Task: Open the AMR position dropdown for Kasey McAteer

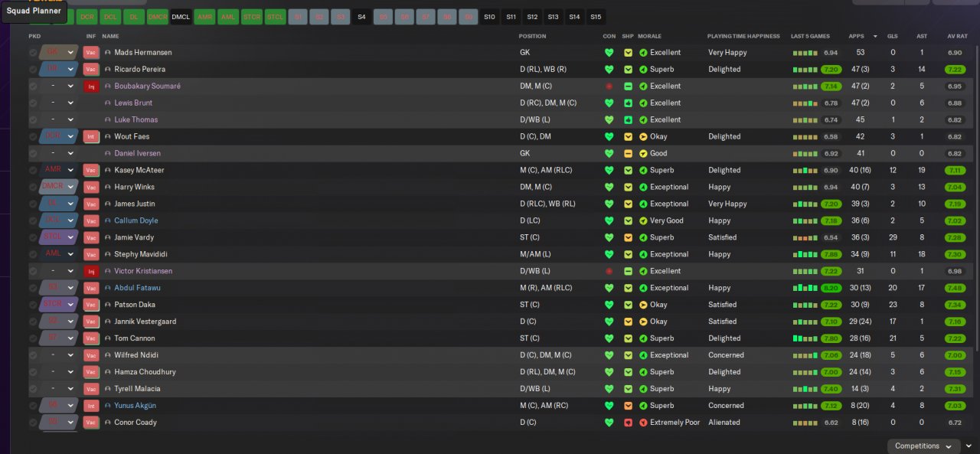Action: click(59, 171)
